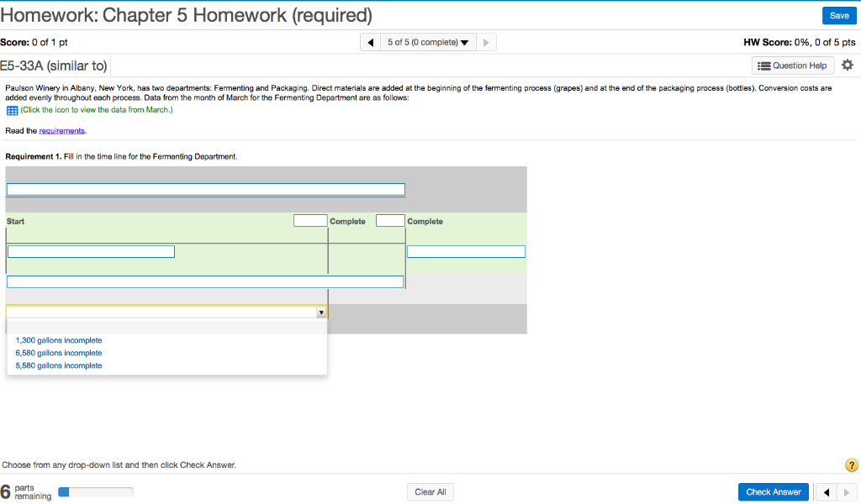Select the 6,580 gallons incomplete option
Image resolution: width=861 pixels, height=504 pixels.
pyautogui.click(x=57, y=353)
